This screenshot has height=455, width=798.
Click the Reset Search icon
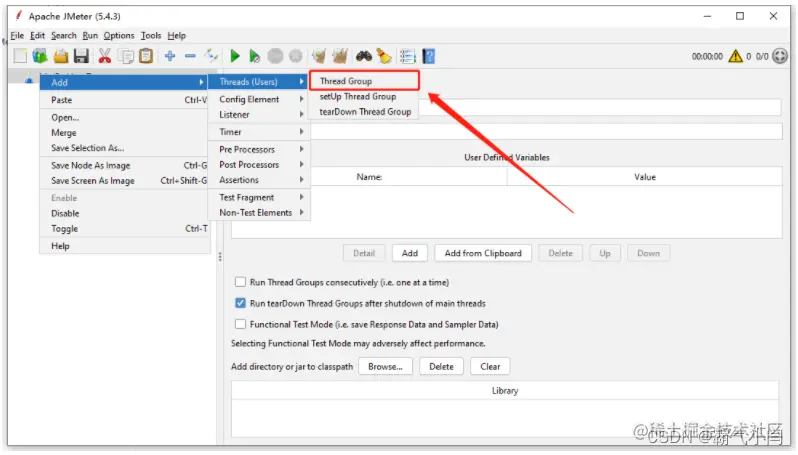pyautogui.click(x=384, y=56)
